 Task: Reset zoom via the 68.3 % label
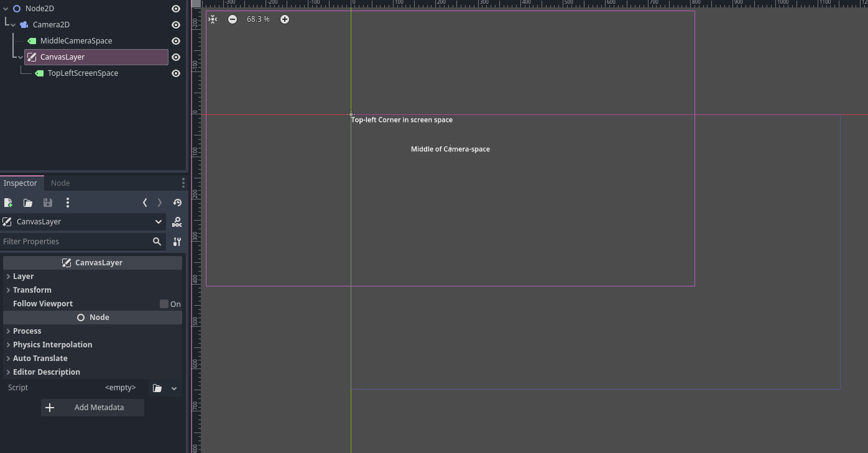pos(258,19)
